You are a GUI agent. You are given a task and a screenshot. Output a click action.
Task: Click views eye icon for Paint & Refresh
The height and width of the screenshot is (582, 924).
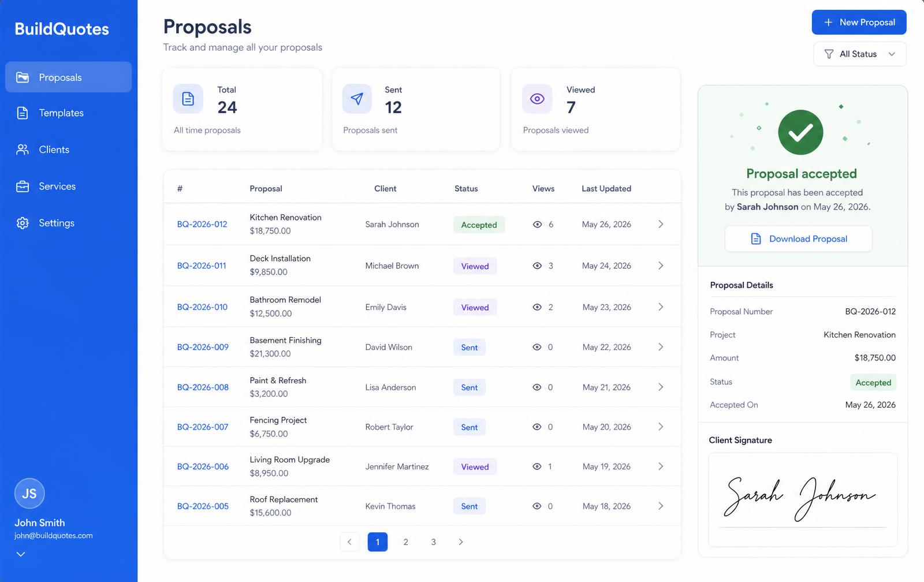[537, 387]
